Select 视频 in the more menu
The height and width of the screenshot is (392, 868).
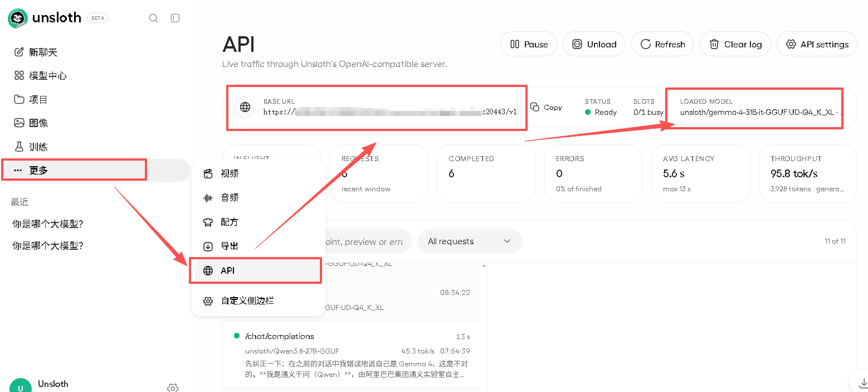point(258,173)
